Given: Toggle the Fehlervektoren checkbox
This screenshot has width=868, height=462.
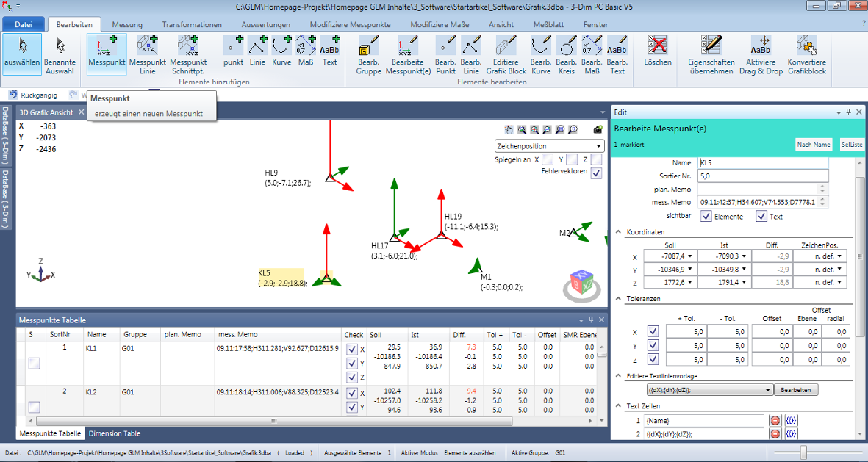Looking at the screenshot, I should tap(596, 173).
